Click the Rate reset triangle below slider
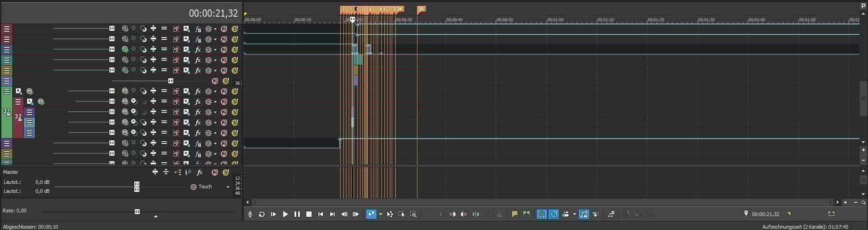 point(156,217)
